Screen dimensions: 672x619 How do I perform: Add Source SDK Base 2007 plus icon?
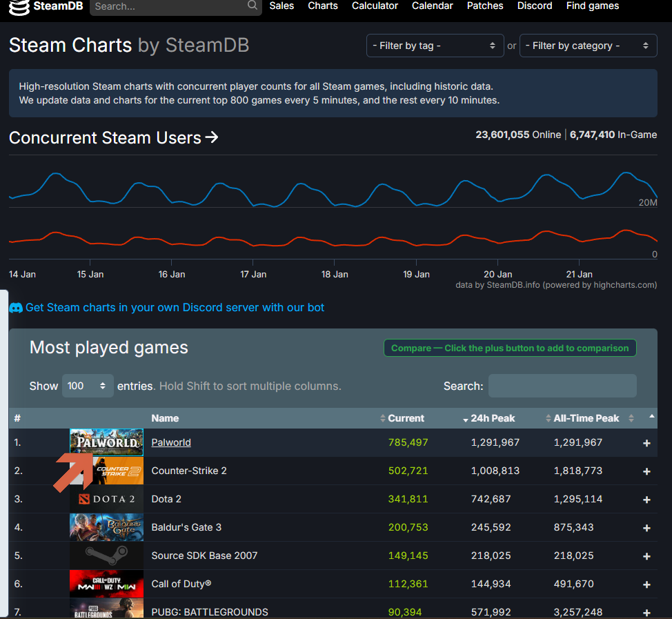(646, 556)
